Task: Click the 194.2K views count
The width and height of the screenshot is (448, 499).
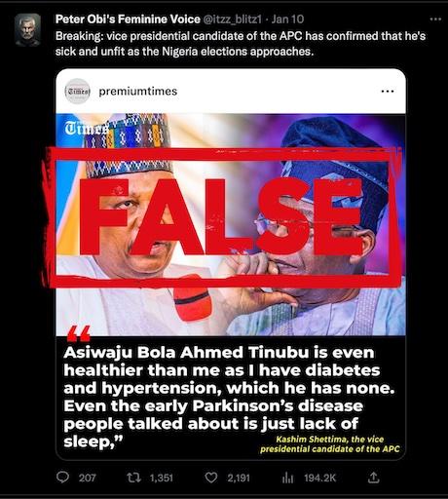Action: tap(320, 478)
